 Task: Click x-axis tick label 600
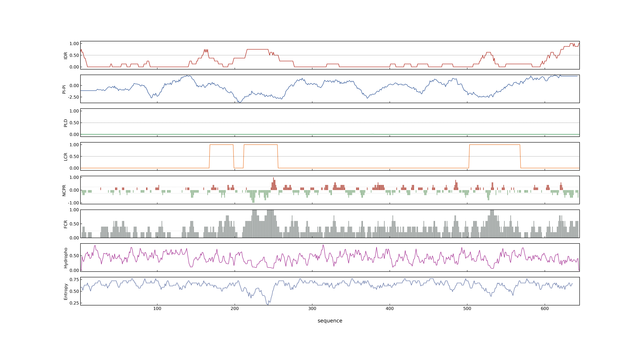click(x=545, y=309)
